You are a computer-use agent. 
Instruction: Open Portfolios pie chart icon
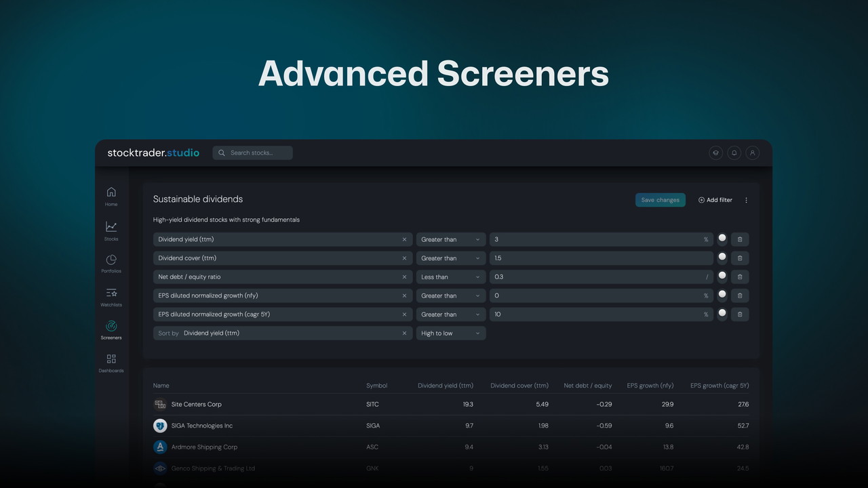[x=111, y=263]
